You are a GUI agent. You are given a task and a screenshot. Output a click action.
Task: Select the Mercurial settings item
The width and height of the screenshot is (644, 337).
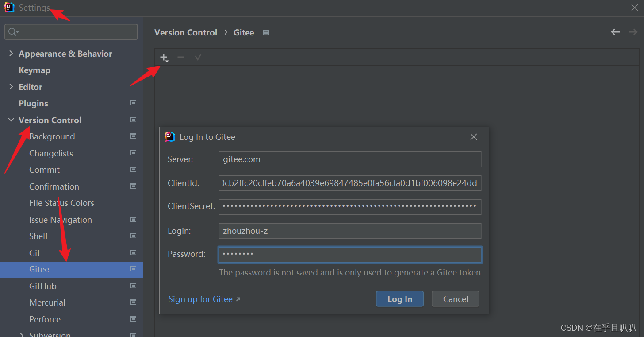(x=47, y=302)
